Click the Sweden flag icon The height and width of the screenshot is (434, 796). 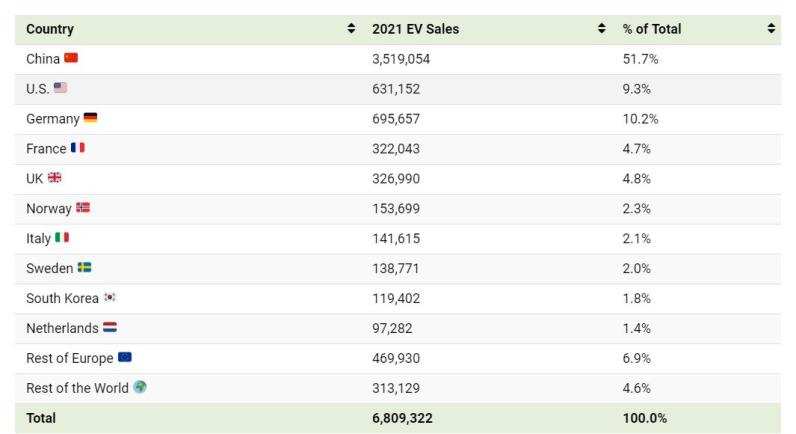[84, 268]
